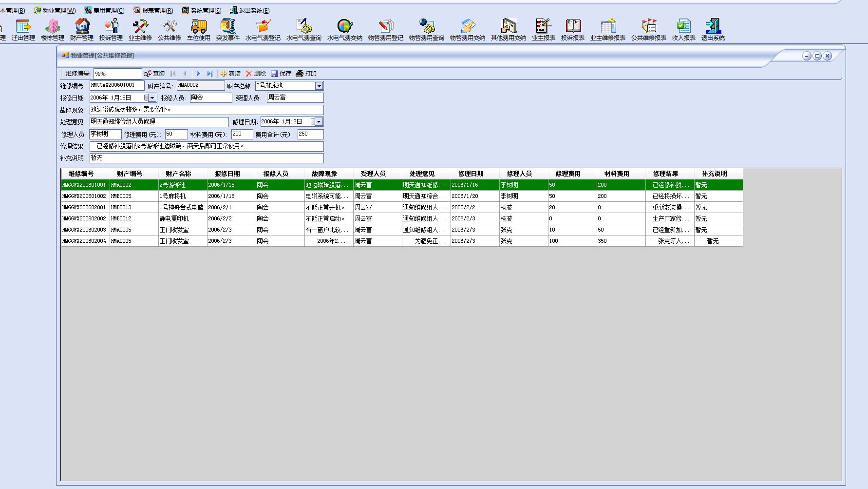Viewport: 868px width, 489px height.
Task: Open 物管费用交纳 icon
Action: pyautogui.click(x=468, y=29)
